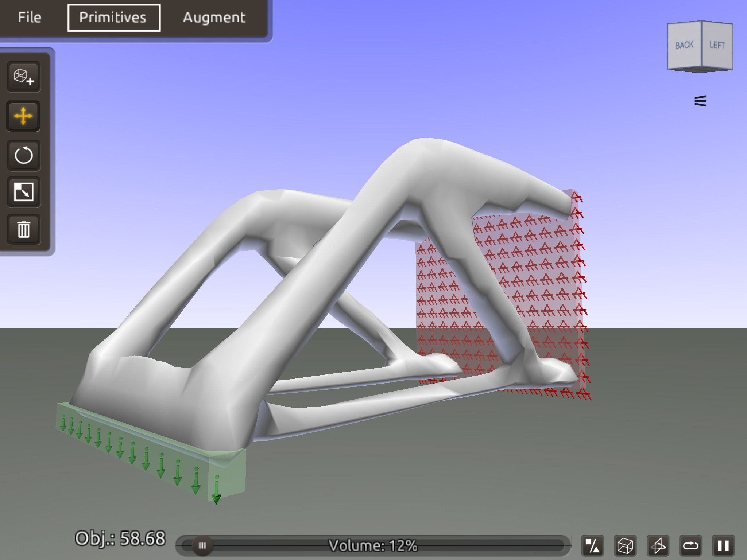Click the trash can delete icon

point(24,229)
